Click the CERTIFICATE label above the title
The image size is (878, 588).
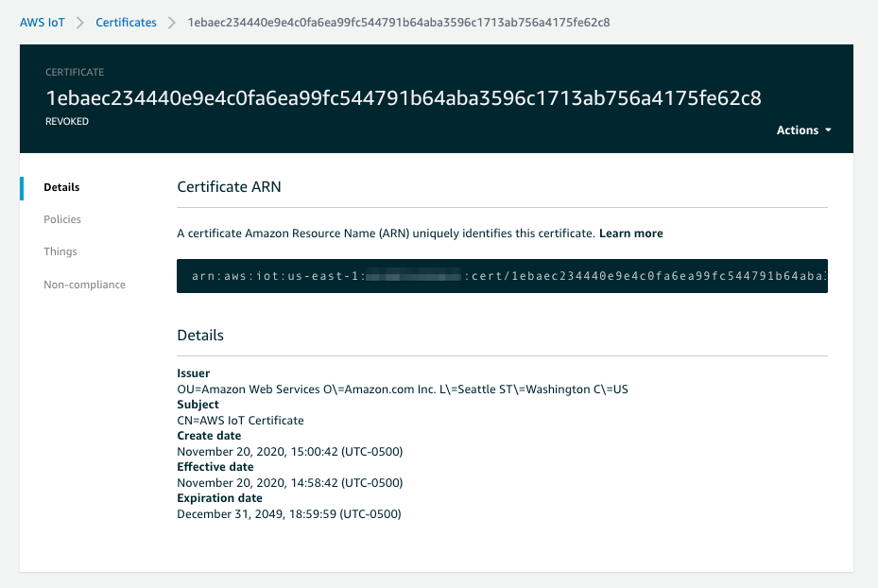pos(75,72)
